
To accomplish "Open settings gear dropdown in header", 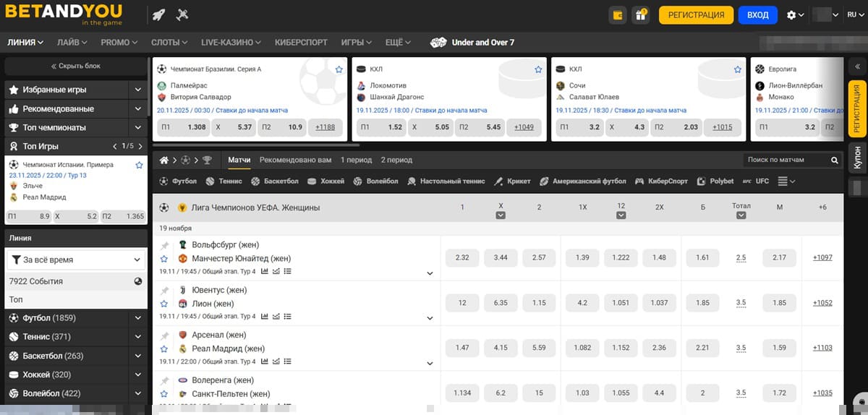I will click(795, 15).
